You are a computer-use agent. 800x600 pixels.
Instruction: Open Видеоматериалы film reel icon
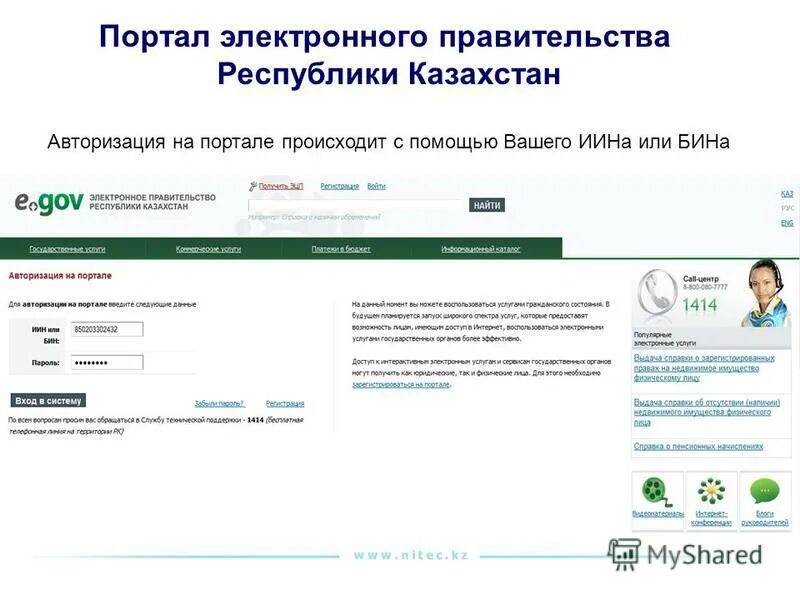(x=654, y=490)
